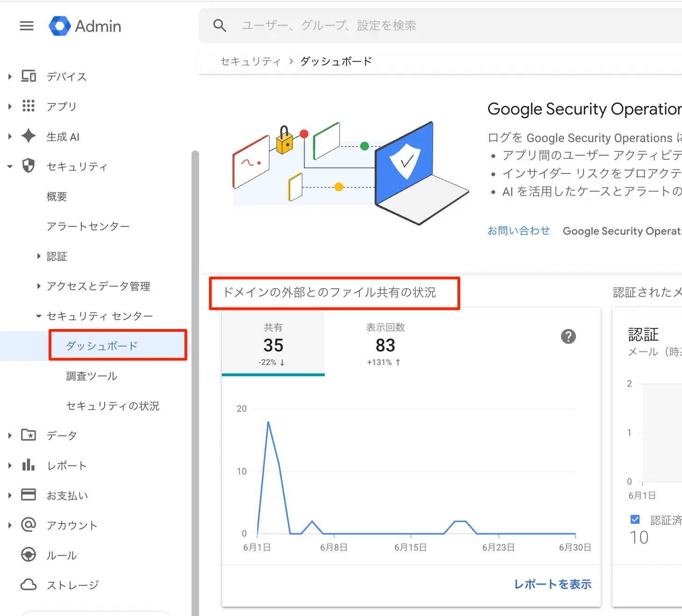
Task: Select the 共有 35 metric tab
Action: (273, 344)
